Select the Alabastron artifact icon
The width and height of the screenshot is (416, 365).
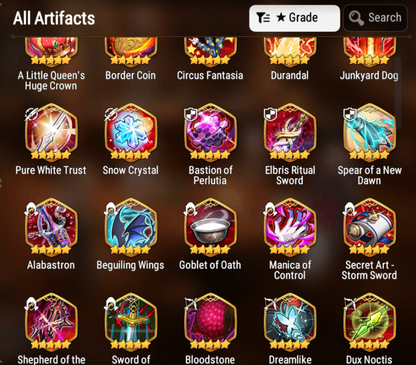[x=51, y=228]
